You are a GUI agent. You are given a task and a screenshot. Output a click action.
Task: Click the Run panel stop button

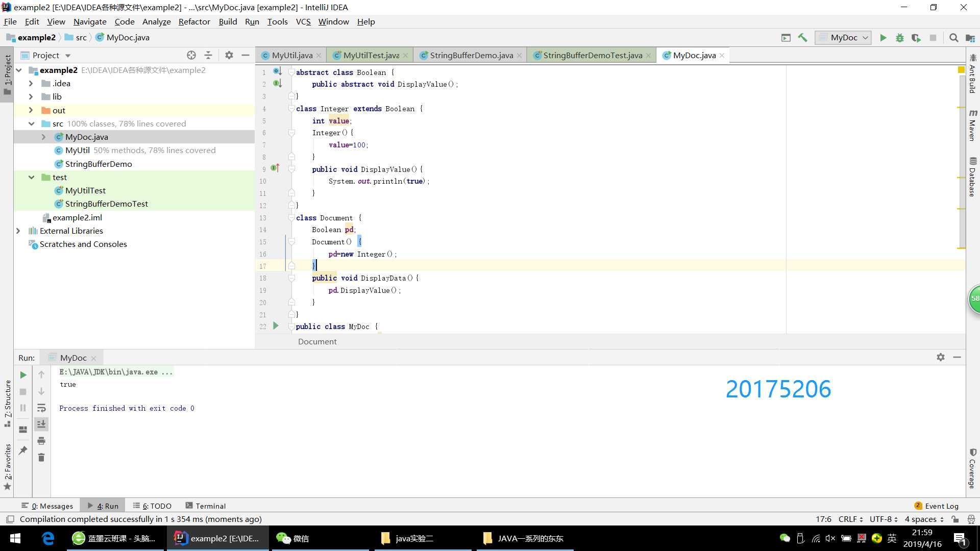(23, 391)
